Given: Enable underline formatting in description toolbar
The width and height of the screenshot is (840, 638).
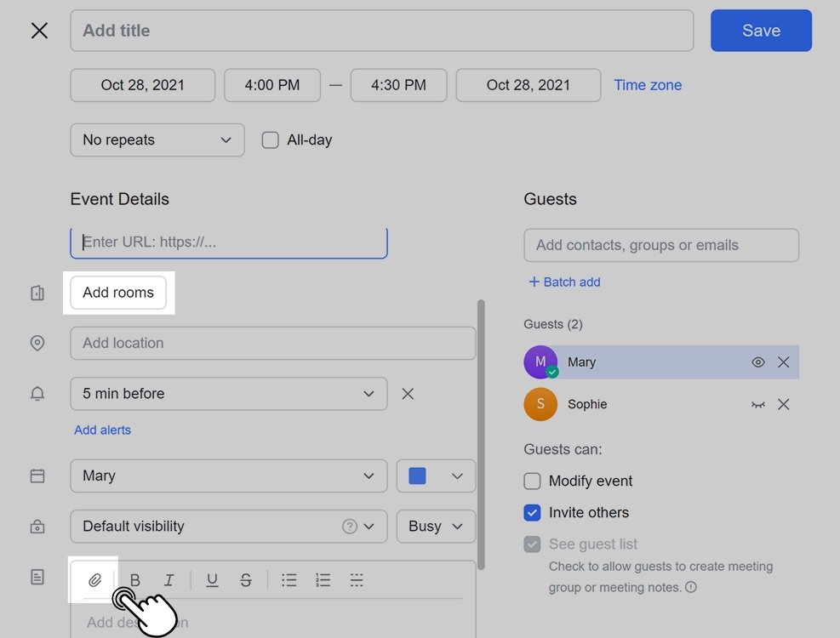Looking at the screenshot, I should coord(212,580).
